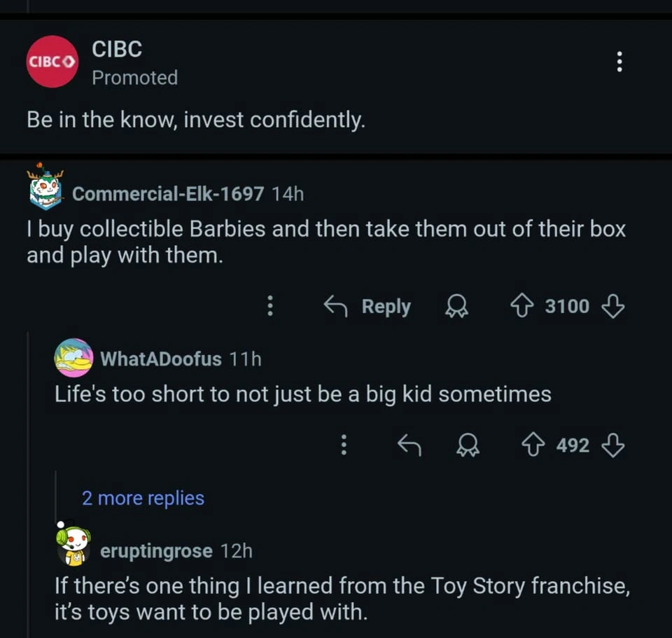Reply to Commercial-Elk-1697's comment
Viewport: 672px width, 638px height.
[368, 306]
